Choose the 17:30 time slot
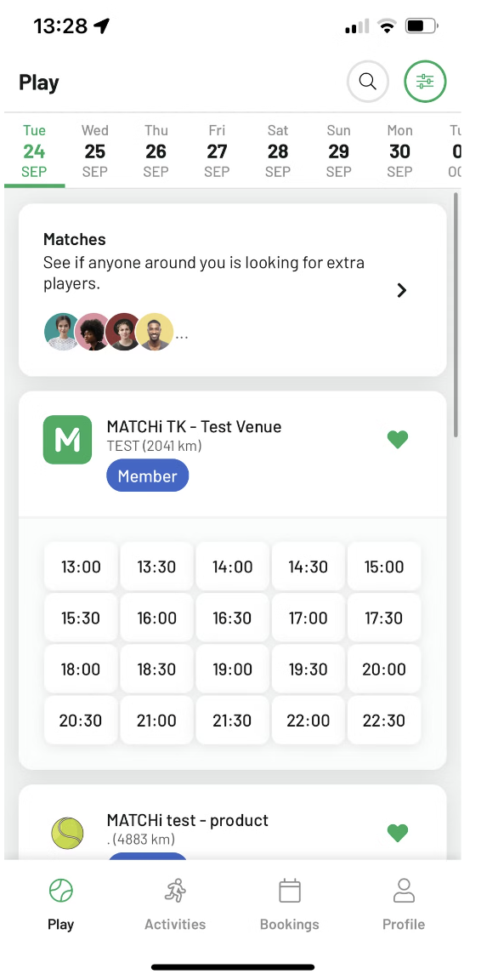Screen dimensions: 481x980 point(384,618)
